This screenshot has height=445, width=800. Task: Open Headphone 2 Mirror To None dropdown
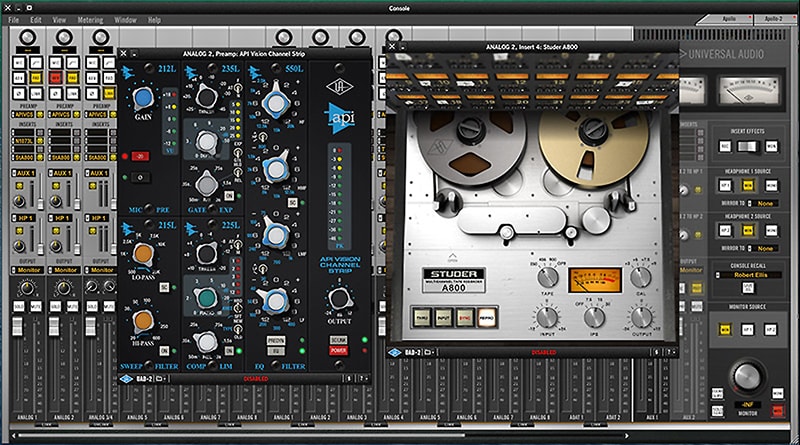click(x=763, y=248)
